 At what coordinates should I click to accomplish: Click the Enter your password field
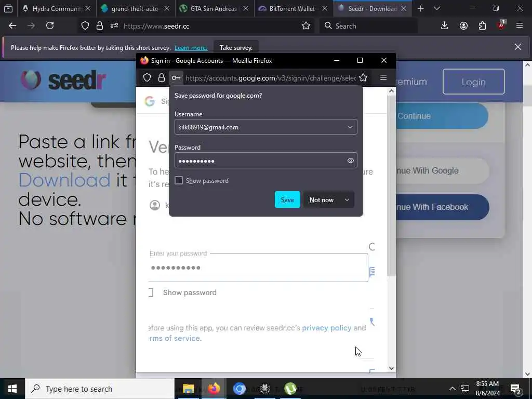[x=258, y=268]
